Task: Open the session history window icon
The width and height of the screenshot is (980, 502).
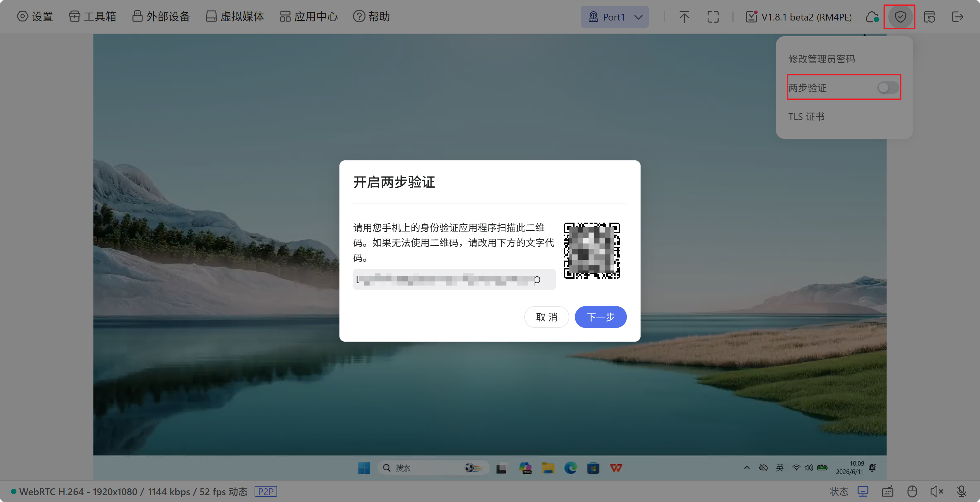Action: (929, 17)
